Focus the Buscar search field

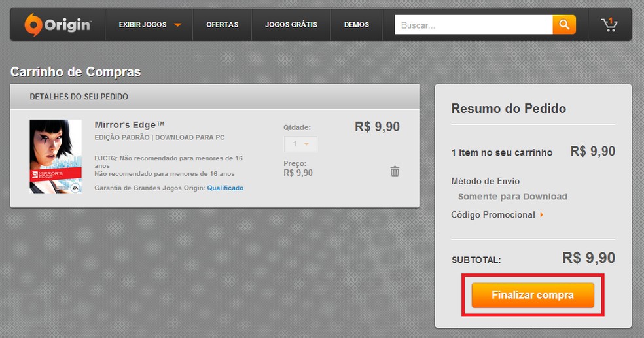474,25
